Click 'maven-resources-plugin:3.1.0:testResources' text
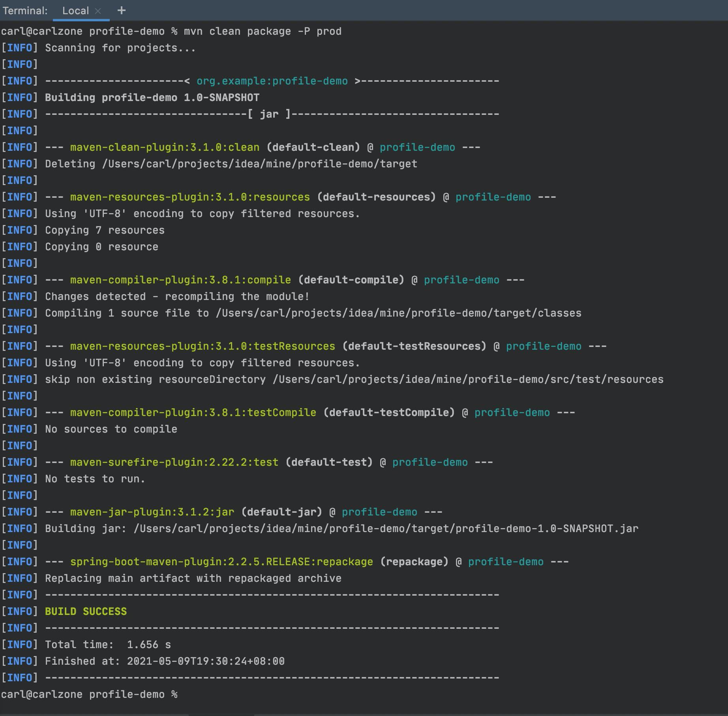The image size is (728, 716). pos(203,347)
